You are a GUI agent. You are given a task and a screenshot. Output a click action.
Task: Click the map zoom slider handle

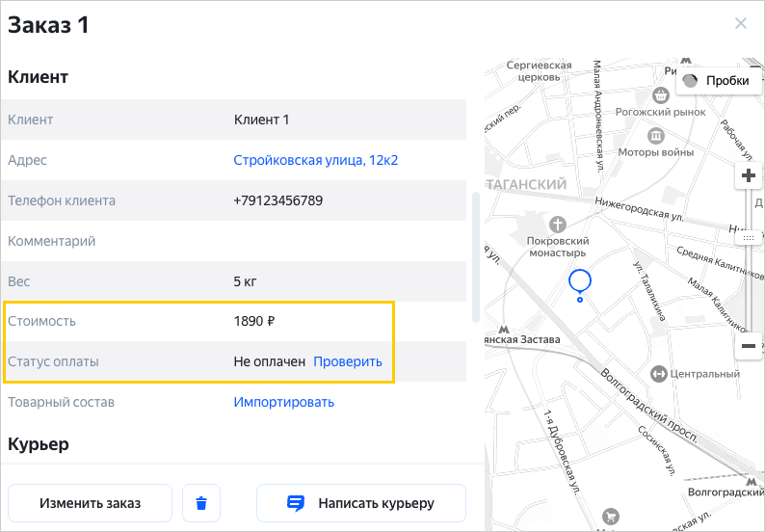pyautogui.click(x=749, y=237)
